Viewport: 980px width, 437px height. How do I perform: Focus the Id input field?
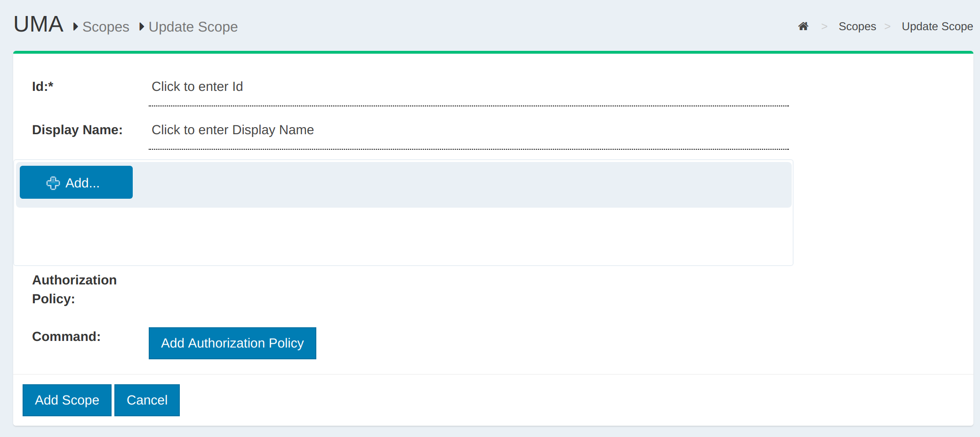pos(468,87)
